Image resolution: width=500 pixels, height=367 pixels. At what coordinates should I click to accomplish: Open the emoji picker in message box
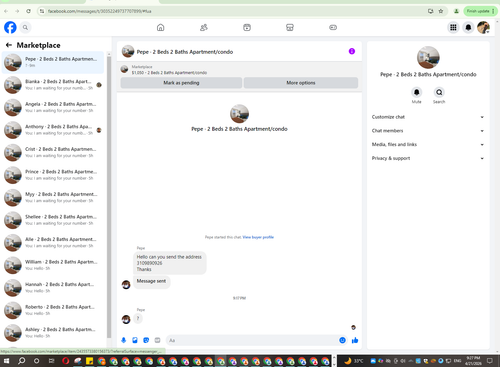[x=342, y=340]
